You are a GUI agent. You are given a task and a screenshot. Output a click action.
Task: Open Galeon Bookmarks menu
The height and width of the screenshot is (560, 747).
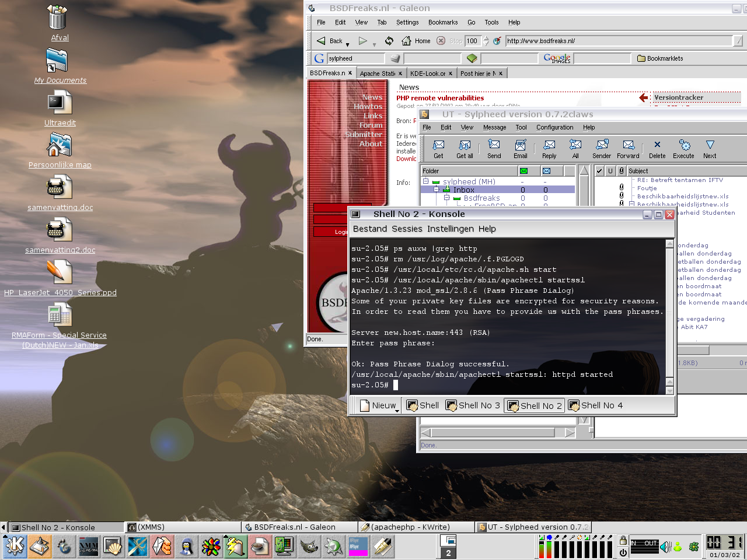443,22
